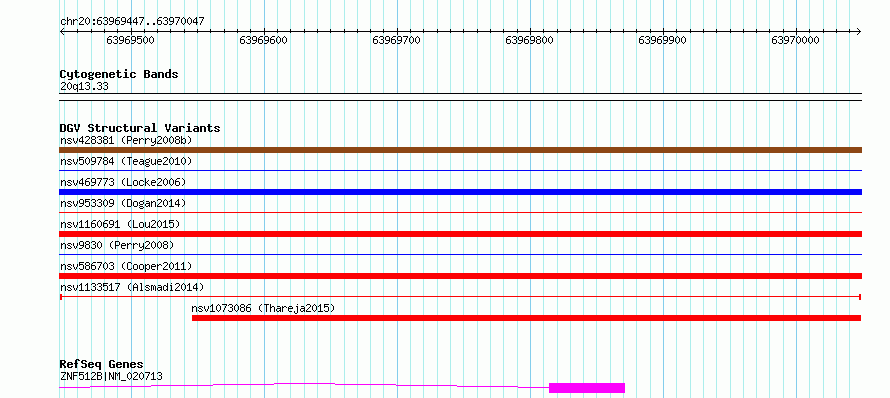Click the 63970000 ruler position

coord(795,40)
